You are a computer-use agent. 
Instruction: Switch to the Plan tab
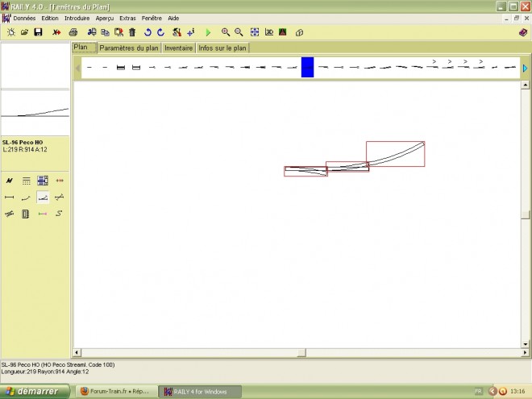(x=84, y=48)
